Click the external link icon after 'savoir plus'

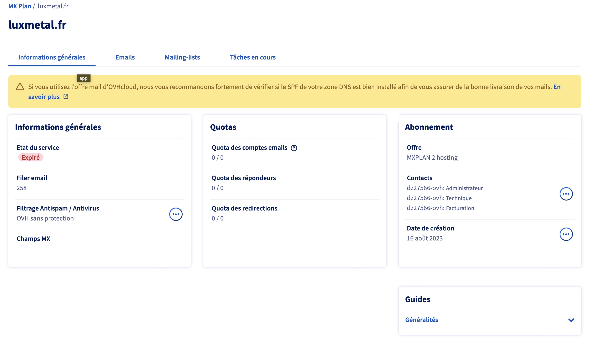[x=66, y=97]
